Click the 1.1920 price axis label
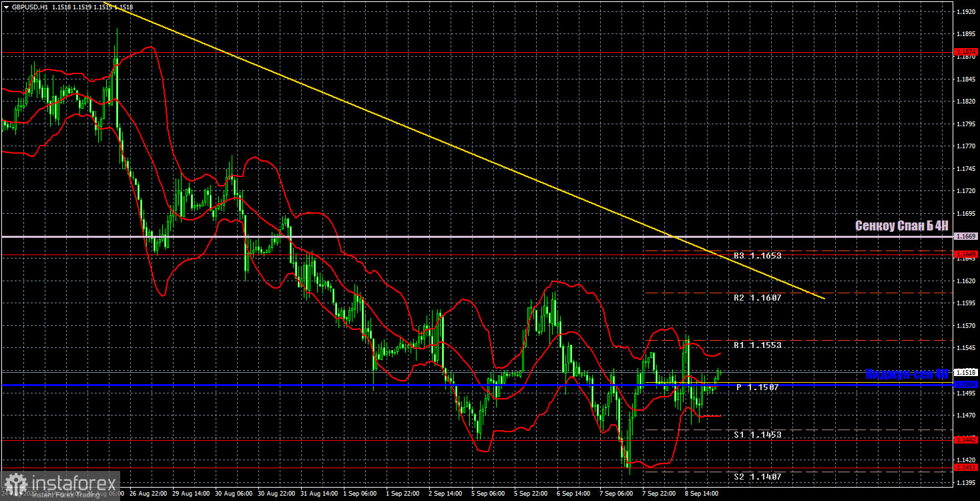 point(965,12)
